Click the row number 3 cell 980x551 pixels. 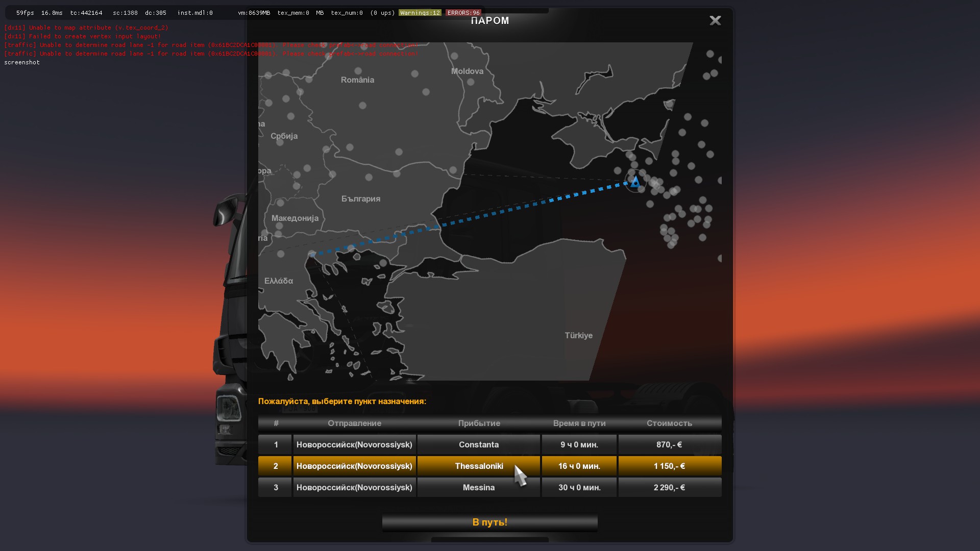(x=275, y=487)
